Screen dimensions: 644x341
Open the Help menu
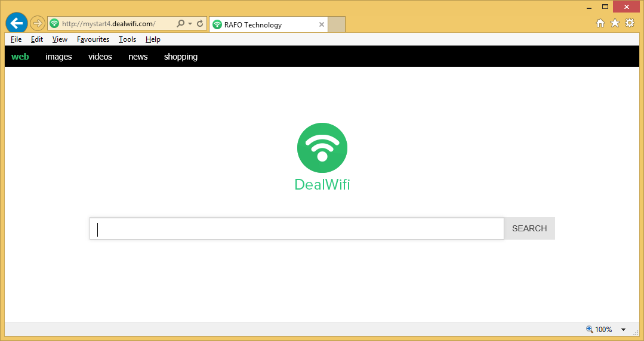point(153,39)
